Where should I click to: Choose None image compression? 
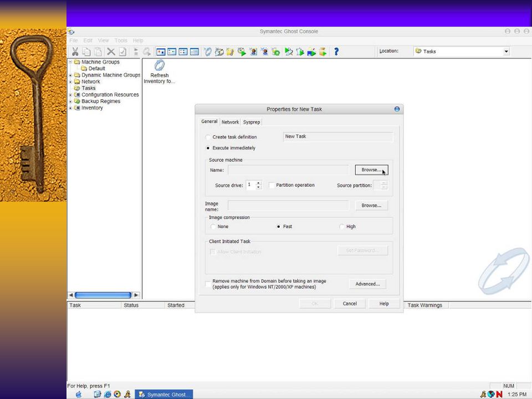[213, 226]
